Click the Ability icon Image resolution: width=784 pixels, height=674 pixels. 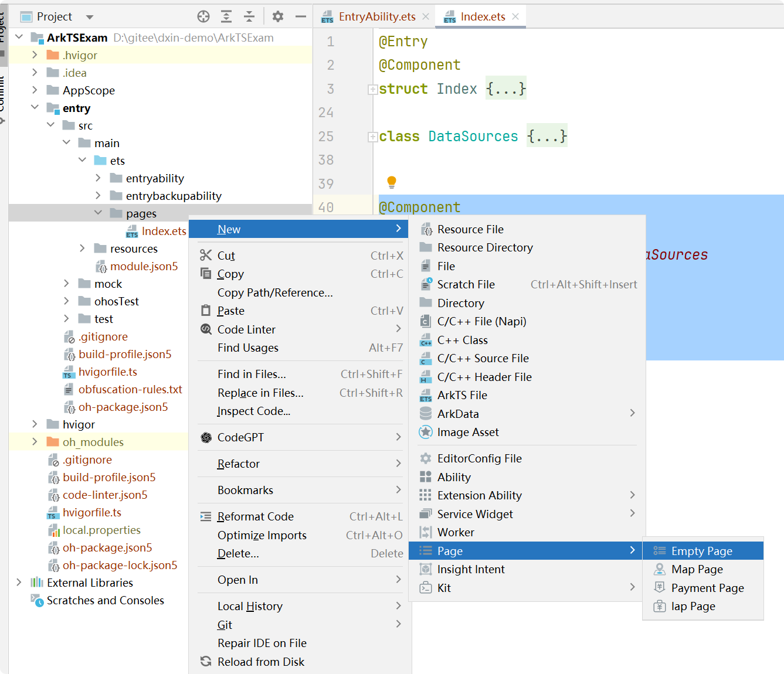[x=426, y=476]
